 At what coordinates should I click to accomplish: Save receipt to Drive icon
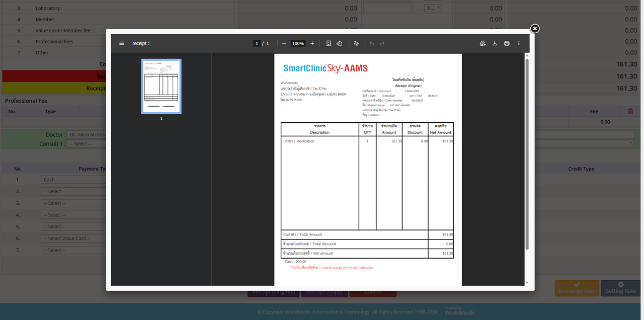click(482, 43)
